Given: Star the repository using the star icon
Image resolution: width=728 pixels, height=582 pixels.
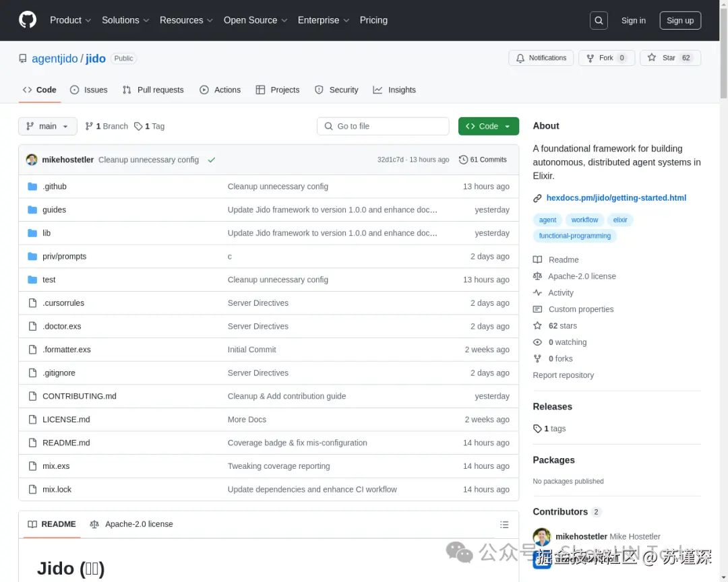Looking at the screenshot, I should 651,57.
